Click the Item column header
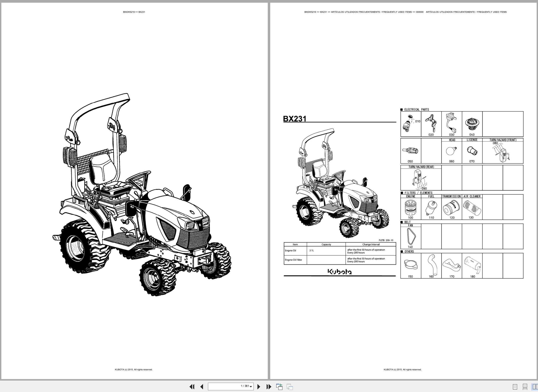The width and height of the screenshot is (538, 392). click(x=295, y=244)
